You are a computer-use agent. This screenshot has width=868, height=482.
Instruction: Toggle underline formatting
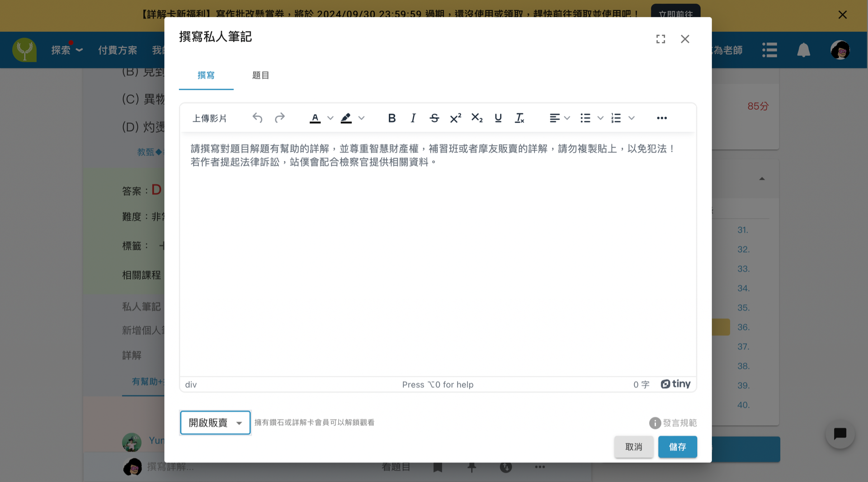pos(498,118)
